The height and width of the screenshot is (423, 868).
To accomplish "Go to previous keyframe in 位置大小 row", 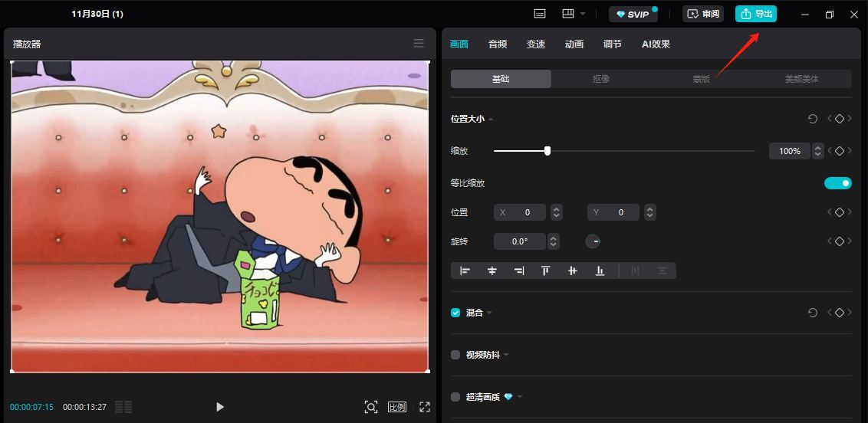I will pos(829,119).
